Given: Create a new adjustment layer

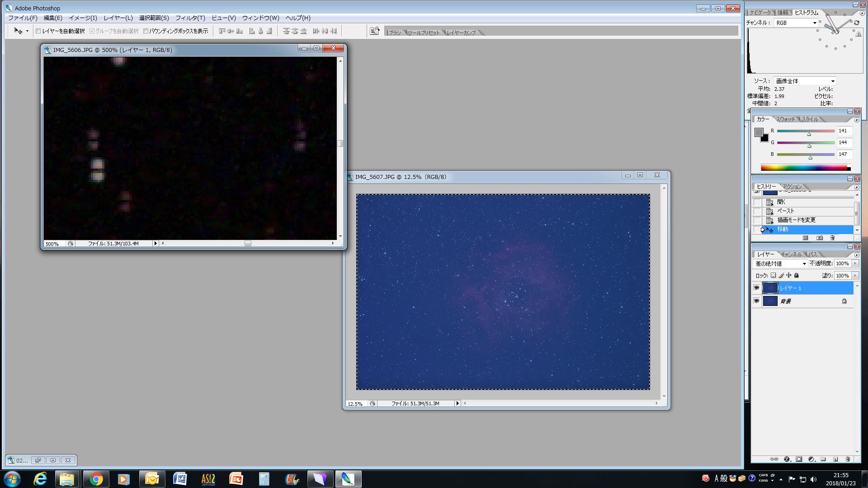Looking at the screenshot, I should (811, 459).
